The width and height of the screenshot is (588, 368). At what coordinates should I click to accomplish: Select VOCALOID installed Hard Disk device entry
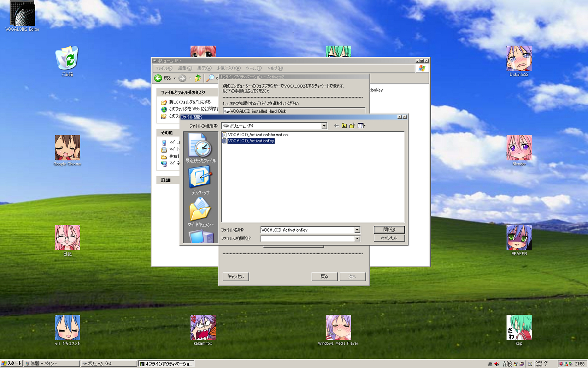pyautogui.click(x=294, y=111)
